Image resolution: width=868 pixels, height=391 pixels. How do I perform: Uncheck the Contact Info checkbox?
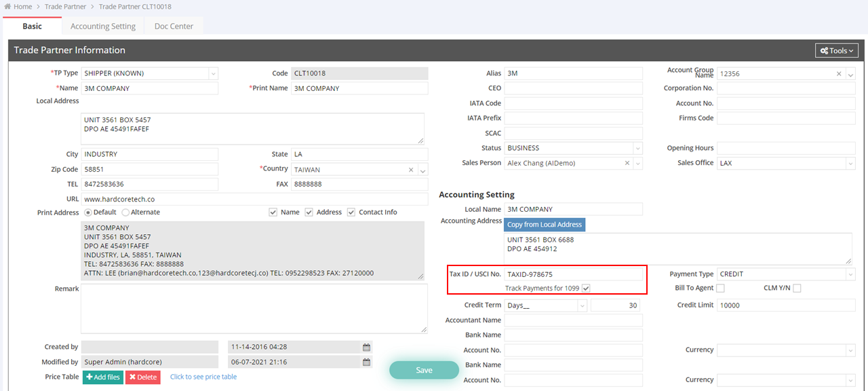(351, 212)
